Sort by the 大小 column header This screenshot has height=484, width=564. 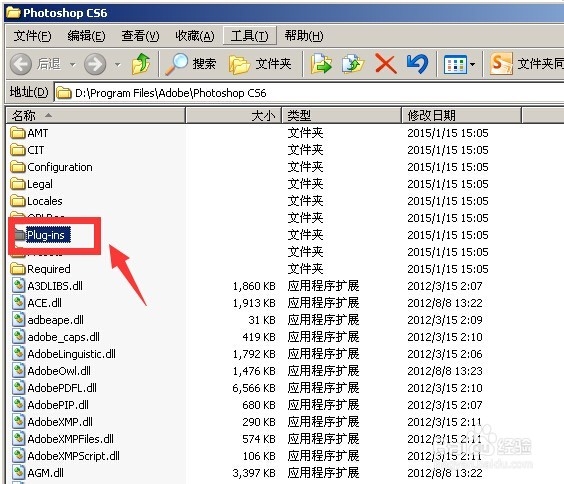(233, 116)
